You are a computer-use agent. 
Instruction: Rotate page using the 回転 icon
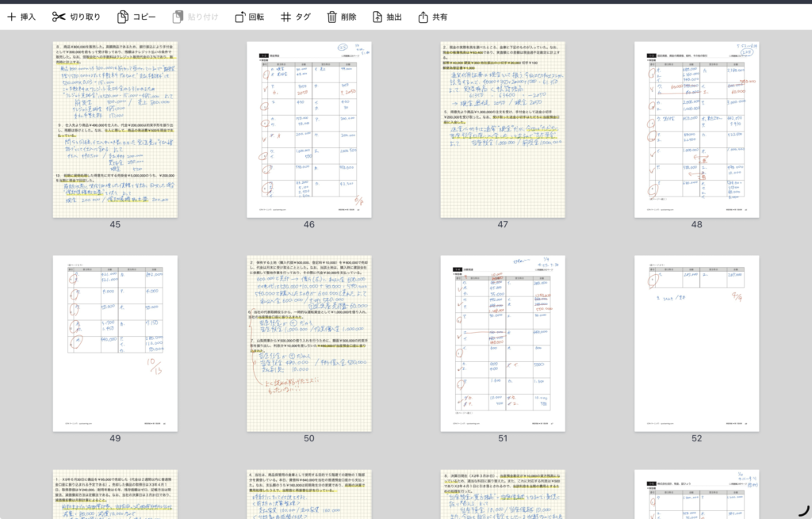(x=239, y=17)
